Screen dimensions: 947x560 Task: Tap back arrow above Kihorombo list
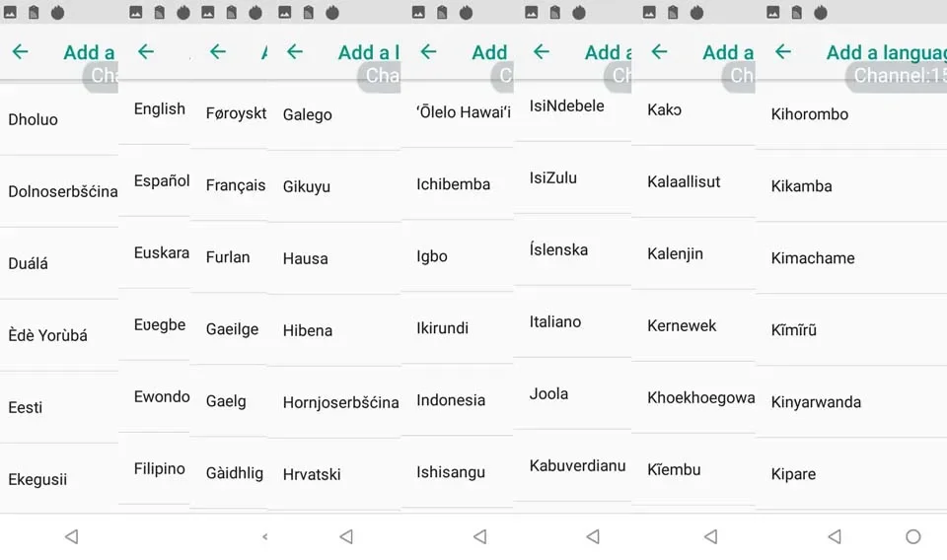[x=782, y=52]
